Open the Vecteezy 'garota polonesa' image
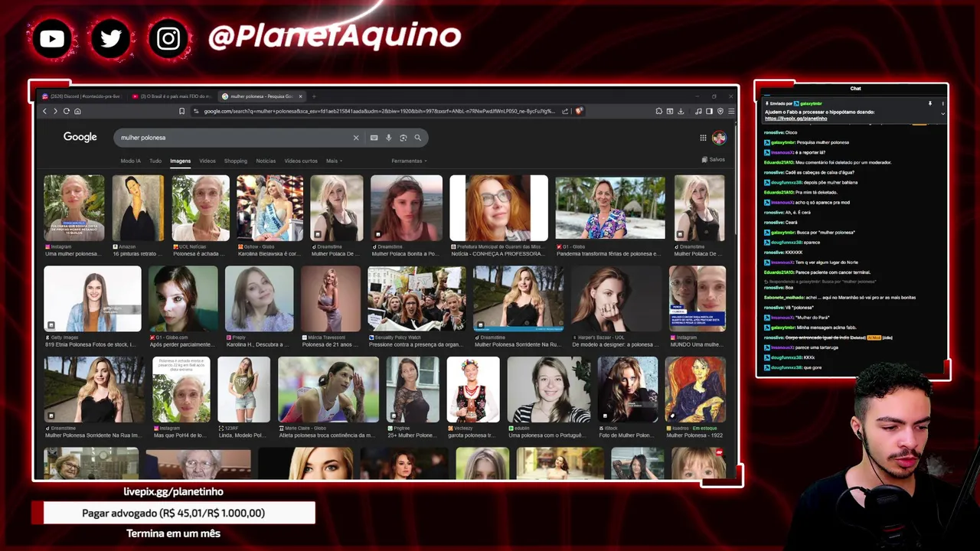 point(473,390)
